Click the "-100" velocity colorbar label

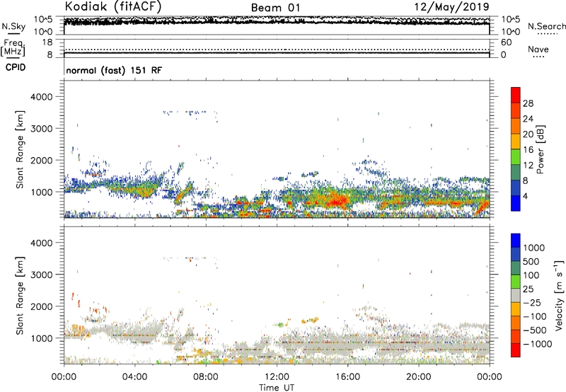tap(535, 316)
